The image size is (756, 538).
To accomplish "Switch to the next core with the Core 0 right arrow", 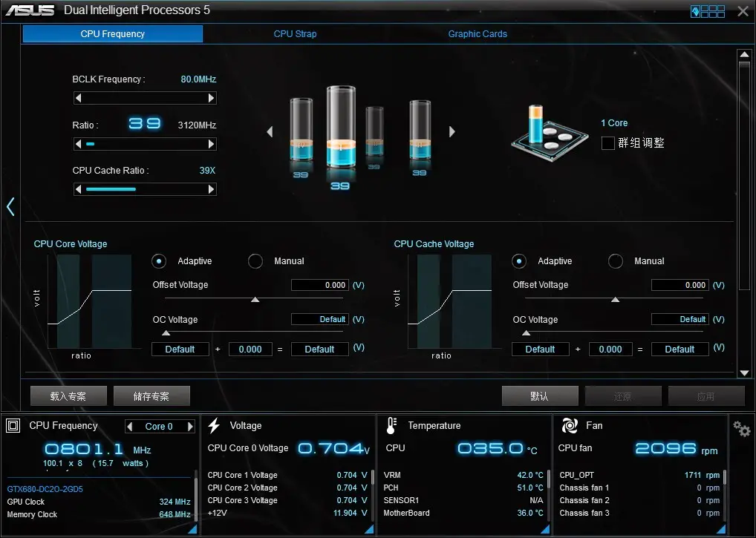I will (x=190, y=426).
